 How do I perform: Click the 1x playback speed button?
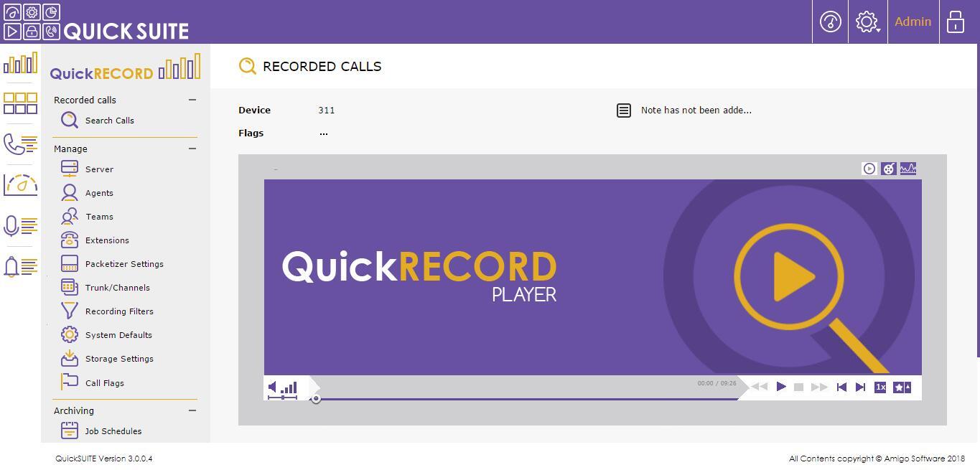point(880,387)
